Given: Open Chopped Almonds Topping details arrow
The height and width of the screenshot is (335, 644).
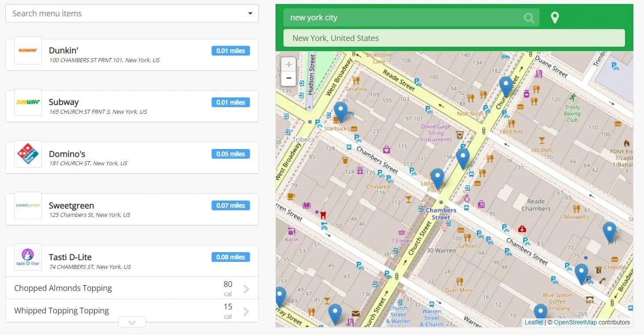Looking at the screenshot, I should coord(246,289).
